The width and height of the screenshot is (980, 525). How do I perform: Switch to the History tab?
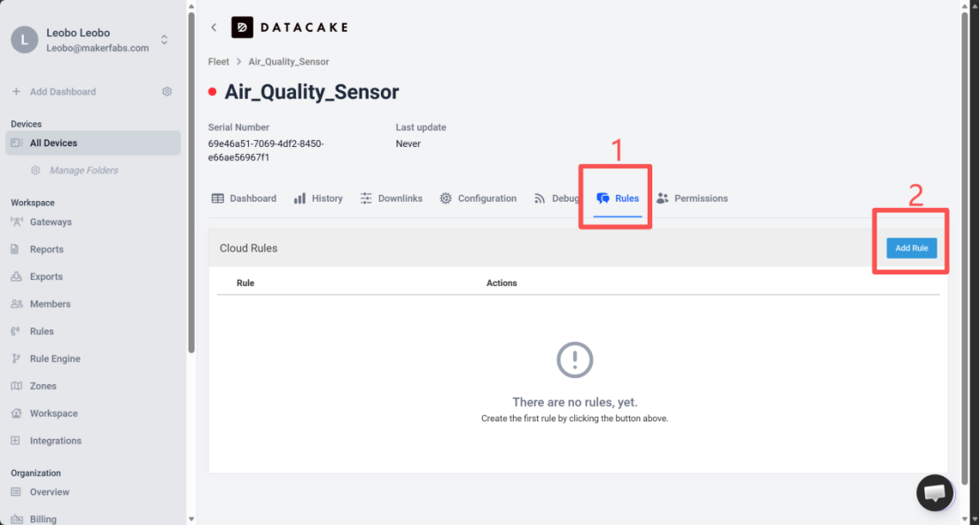[x=318, y=198]
